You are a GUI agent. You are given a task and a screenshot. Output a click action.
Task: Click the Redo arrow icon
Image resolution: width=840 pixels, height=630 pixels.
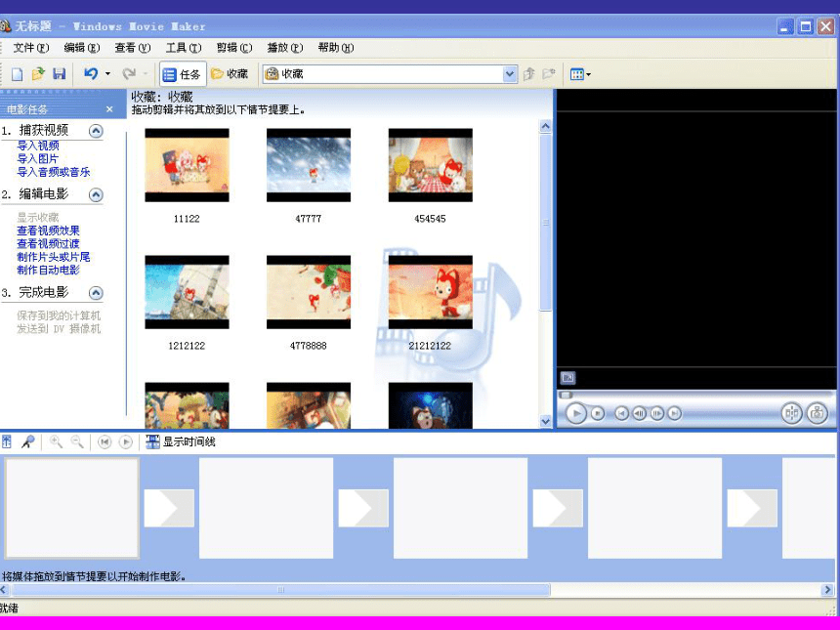[129, 73]
